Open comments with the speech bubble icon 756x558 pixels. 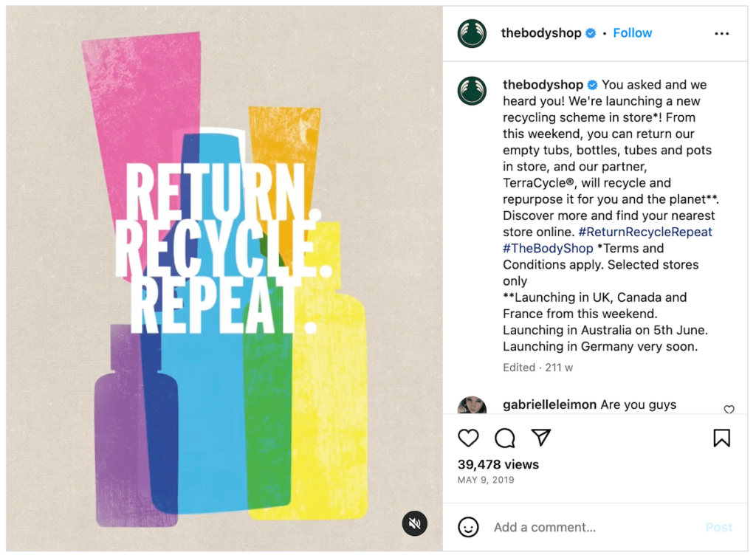pyautogui.click(x=505, y=437)
